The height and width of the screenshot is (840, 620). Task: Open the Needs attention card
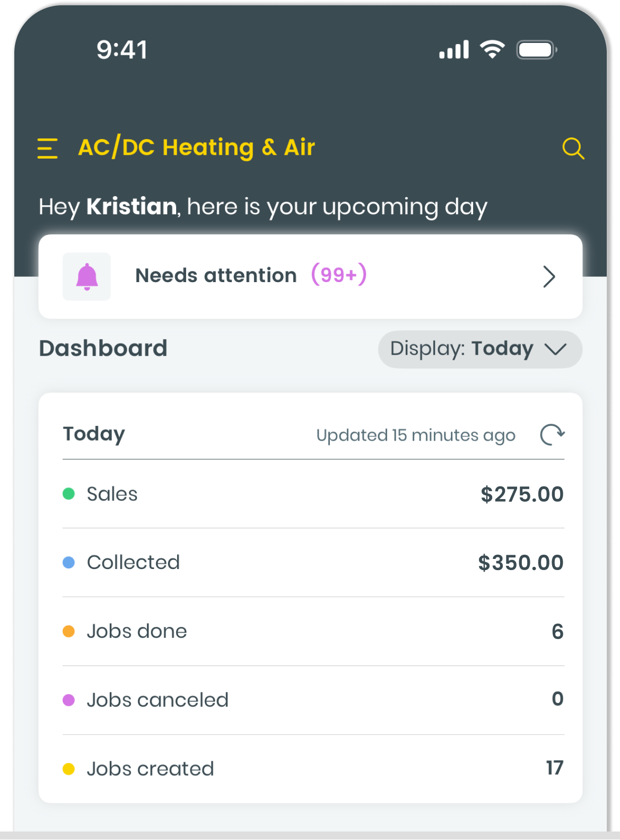[310, 276]
